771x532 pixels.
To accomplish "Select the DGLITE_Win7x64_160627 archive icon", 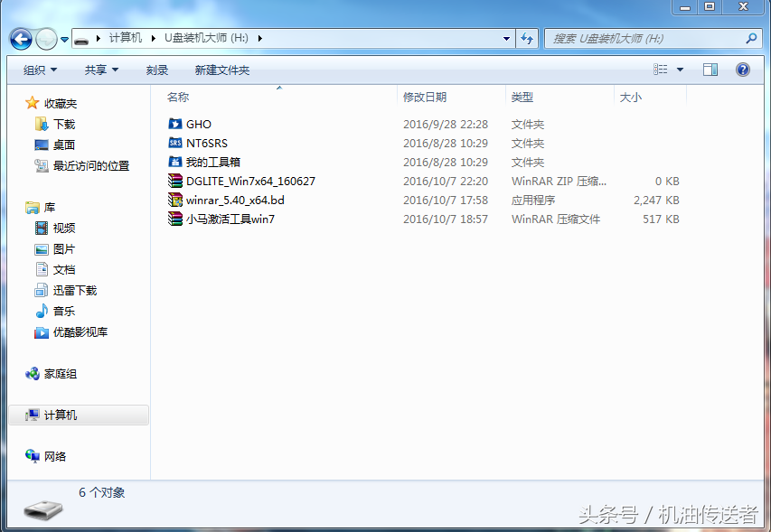I will click(x=175, y=181).
